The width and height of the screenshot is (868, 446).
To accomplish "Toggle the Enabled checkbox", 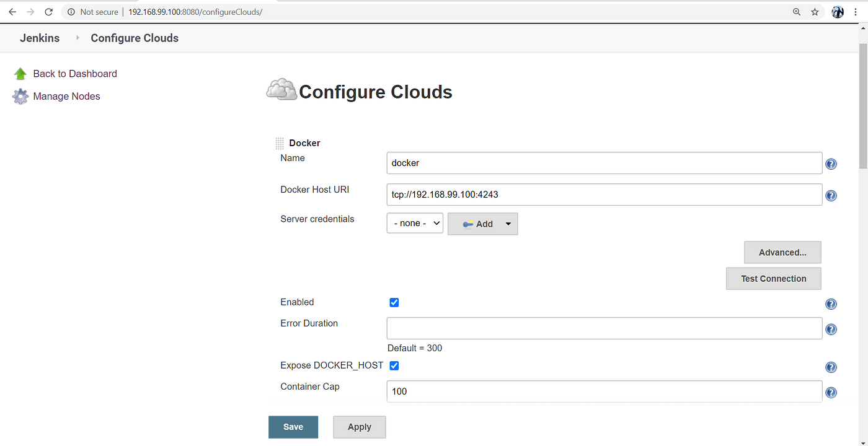I will click(394, 302).
